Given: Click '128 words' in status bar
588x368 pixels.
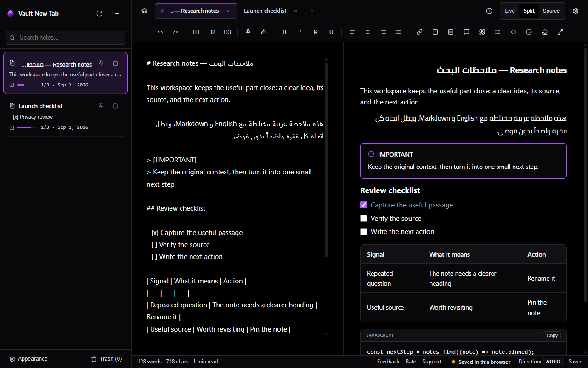Looking at the screenshot, I should [149, 362].
